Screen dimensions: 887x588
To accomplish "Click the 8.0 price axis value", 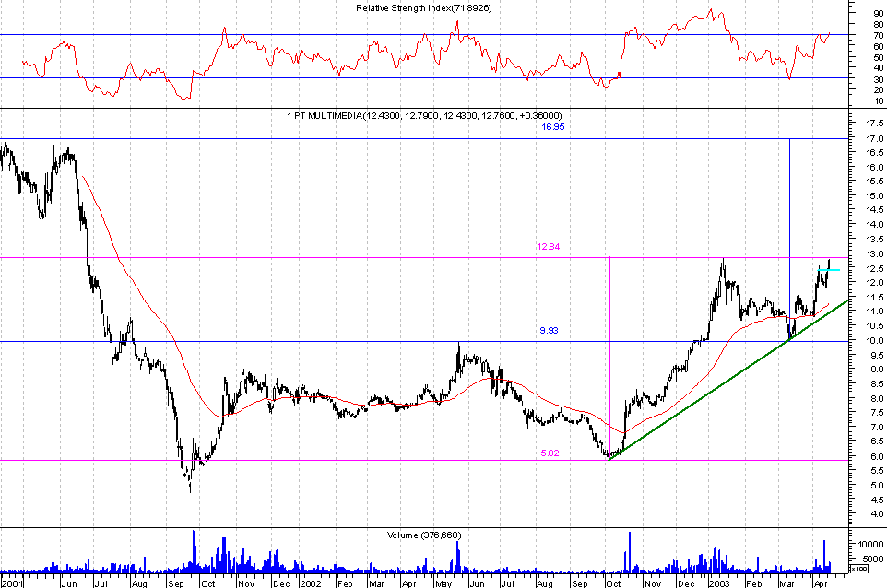I will point(876,398).
